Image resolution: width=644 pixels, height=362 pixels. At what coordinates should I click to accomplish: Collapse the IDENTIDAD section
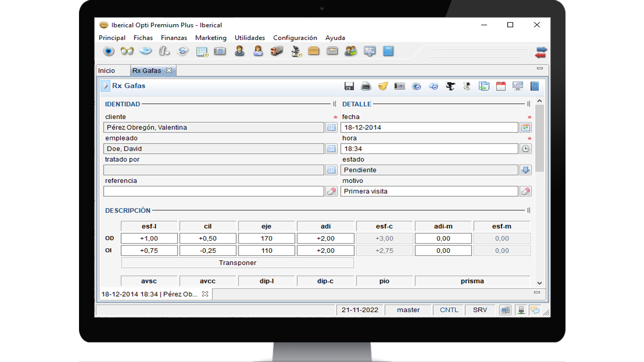[x=335, y=104]
